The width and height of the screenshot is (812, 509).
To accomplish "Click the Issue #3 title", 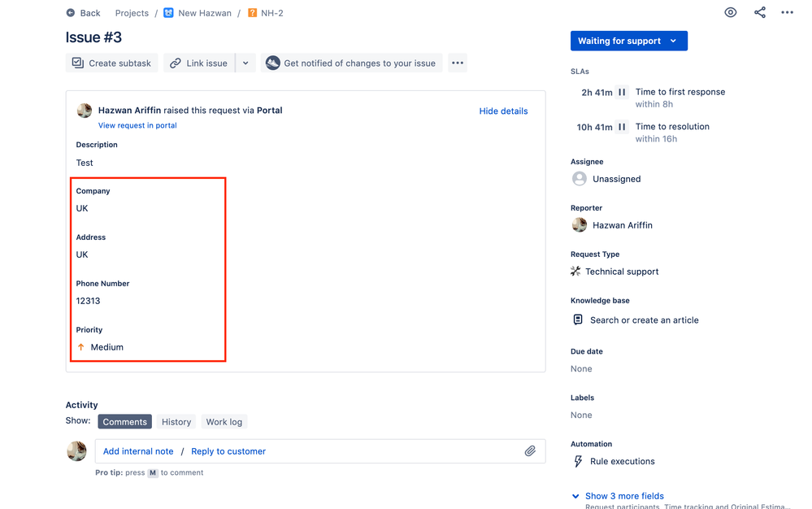I will [93, 37].
